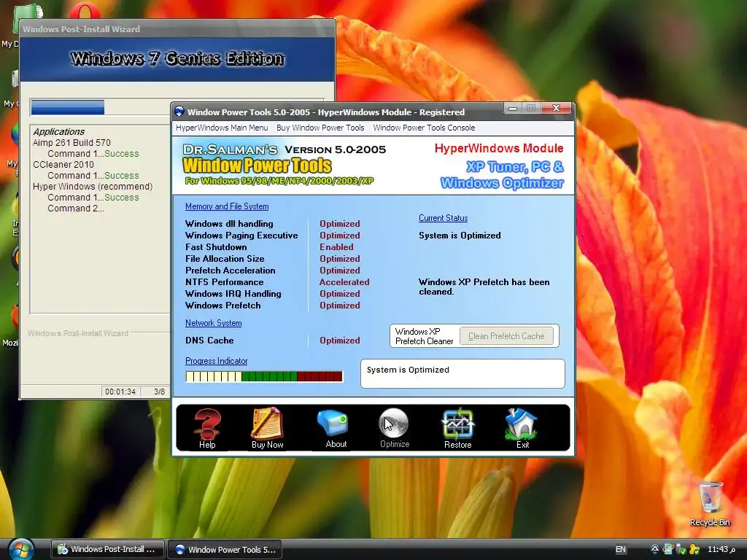This screenshot has height=560, width=747.
Task: Open the Recycle Bin on the desktop
Action: point(710,497)
